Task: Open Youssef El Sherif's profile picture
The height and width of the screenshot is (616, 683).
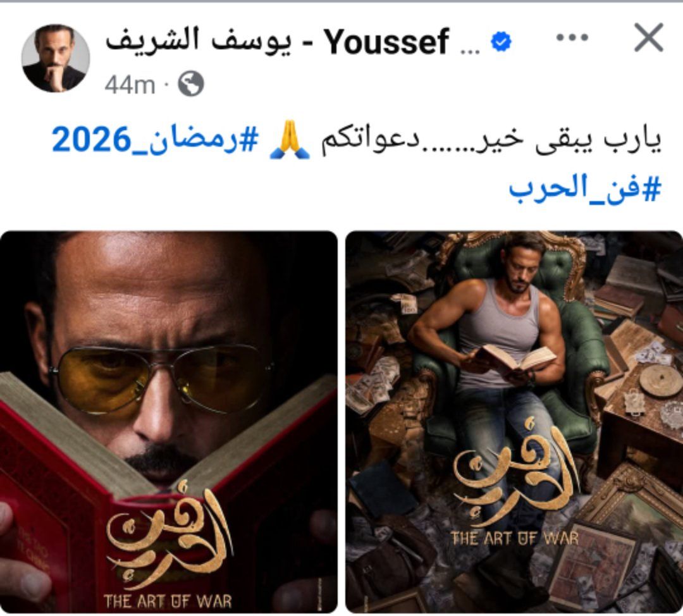Action: pos(56,58)
